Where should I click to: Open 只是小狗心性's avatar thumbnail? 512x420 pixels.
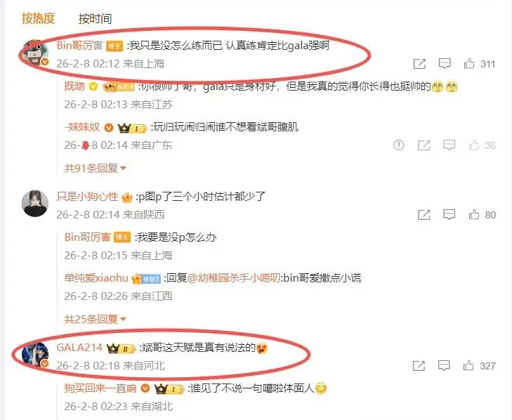(x=35, y=204)
